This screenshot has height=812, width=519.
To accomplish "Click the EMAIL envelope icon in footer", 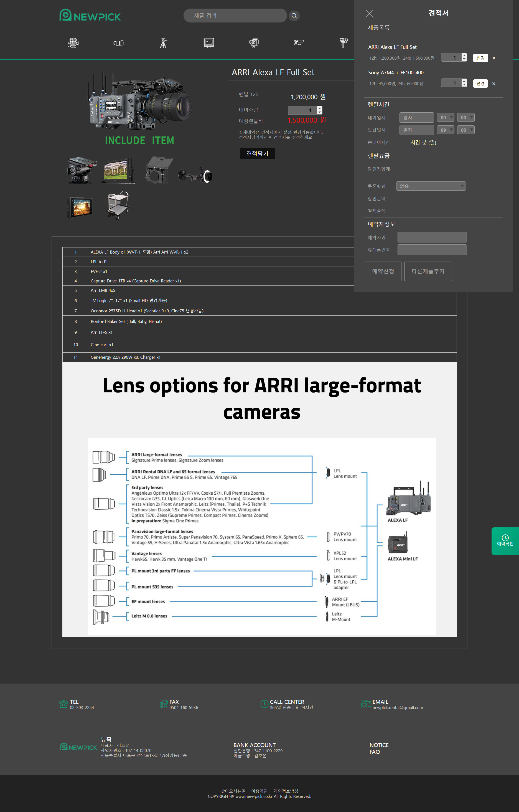I will pos(366,704).
